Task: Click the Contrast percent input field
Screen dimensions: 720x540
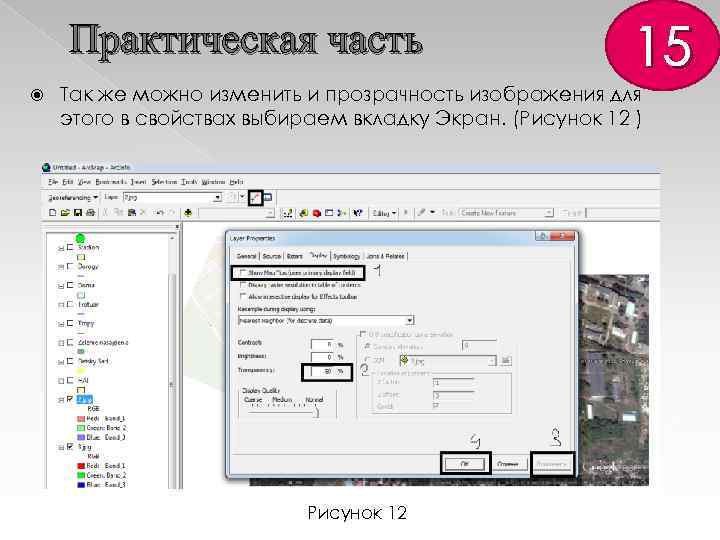Action: pyautogui.click(x=321, y=344)
